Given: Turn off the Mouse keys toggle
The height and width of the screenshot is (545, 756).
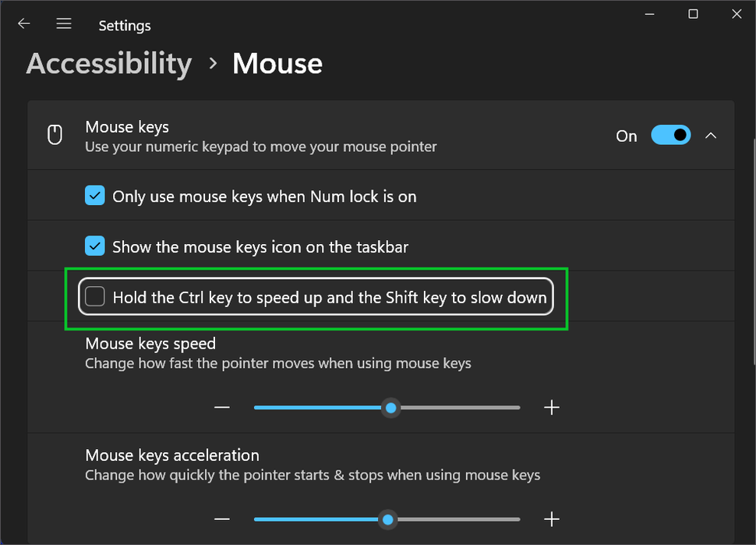Looking at the screenshot, I should point(670,136).
